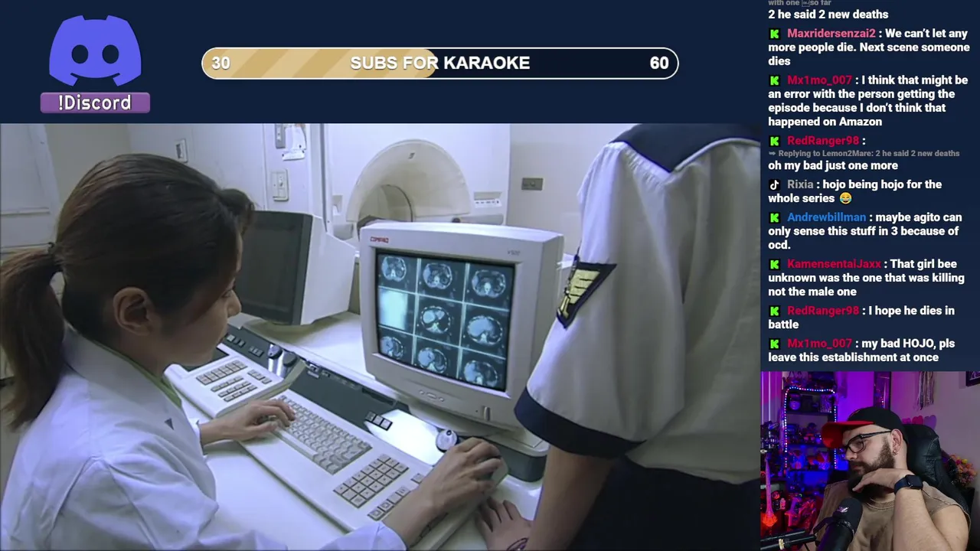Screen dimensions: 980x551
Task: Click the Kick badge beside KamensentaiJaxx
Action: click(774, 264)
